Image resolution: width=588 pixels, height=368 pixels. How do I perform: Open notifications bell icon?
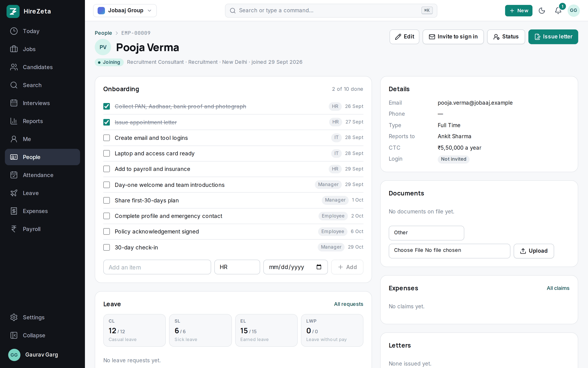[558, 11]
